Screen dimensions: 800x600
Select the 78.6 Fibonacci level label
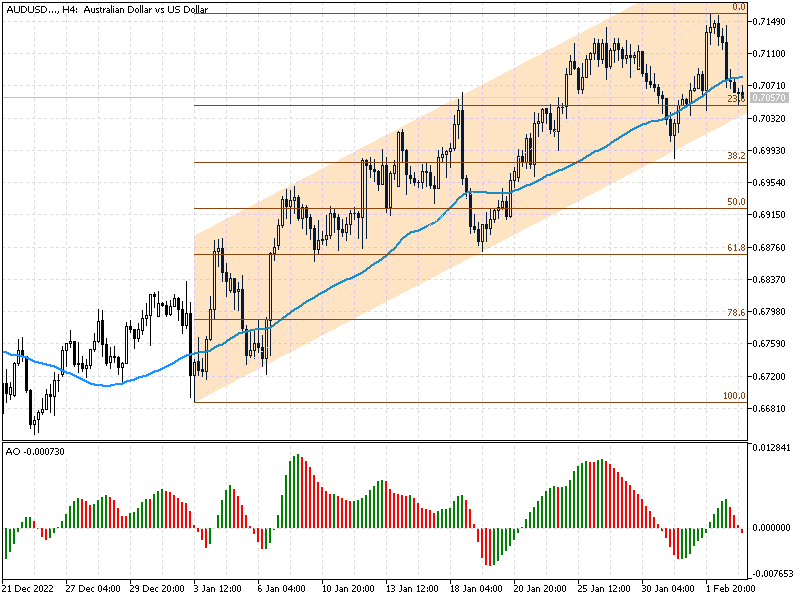tap(736, 313)
